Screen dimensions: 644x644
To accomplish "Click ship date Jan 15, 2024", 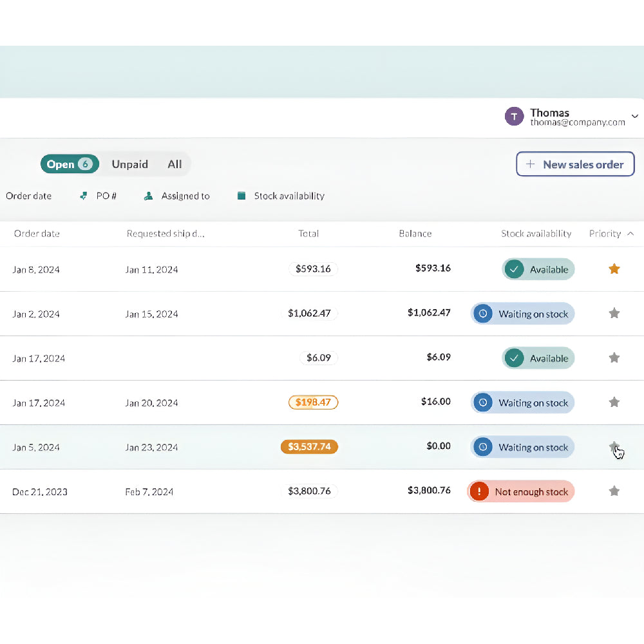I will (x=151, y=314).
